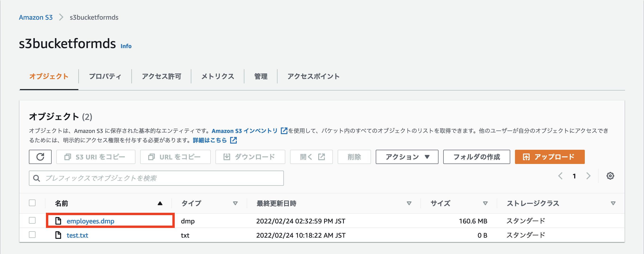Screen dimensions: 644x254
Task: Click the download icon button
Action: pyautogui.click(x=227, y=157)
